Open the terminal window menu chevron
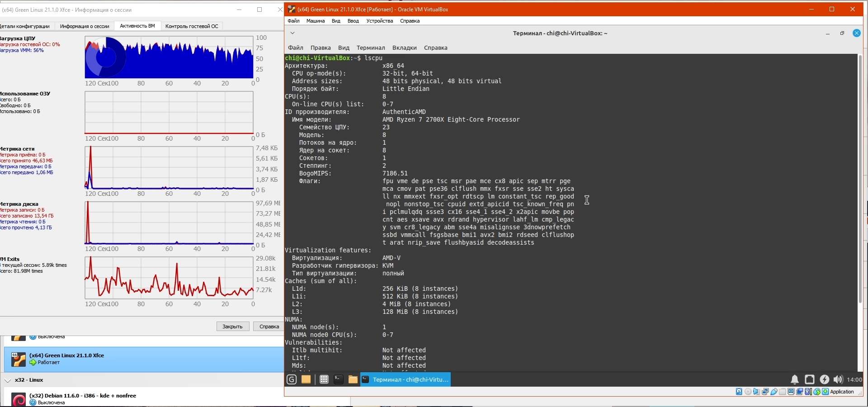 coord(292,33)
